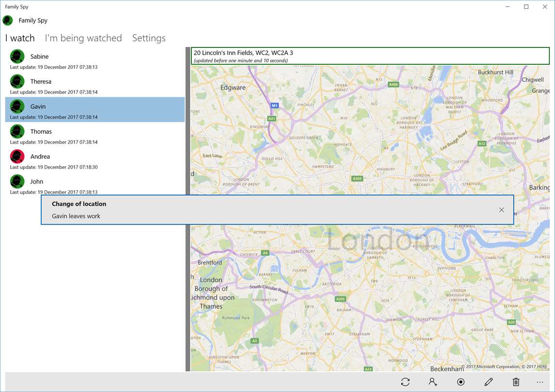This screenshot has width=555, height=392.
Task: Minimize the Family Spy window
Action: click(508, 7)
